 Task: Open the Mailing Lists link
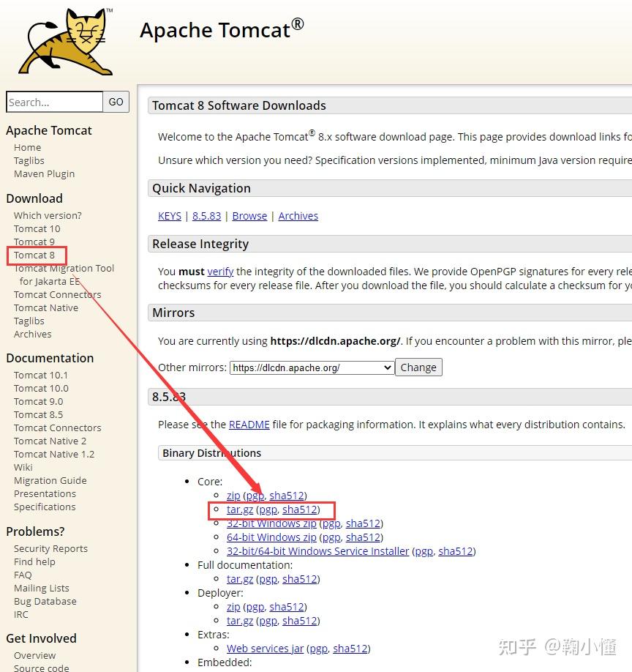[x=42, y=589]
